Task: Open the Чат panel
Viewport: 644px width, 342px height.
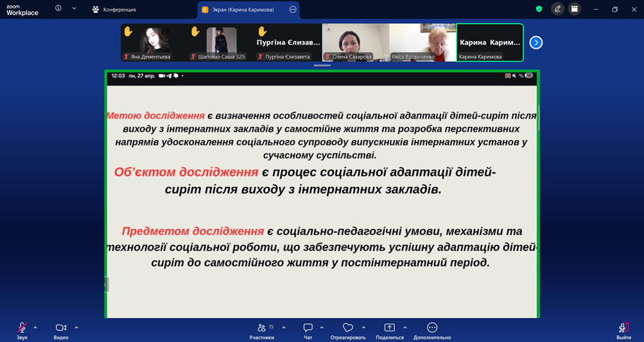Action: click(x=308, y=328)
